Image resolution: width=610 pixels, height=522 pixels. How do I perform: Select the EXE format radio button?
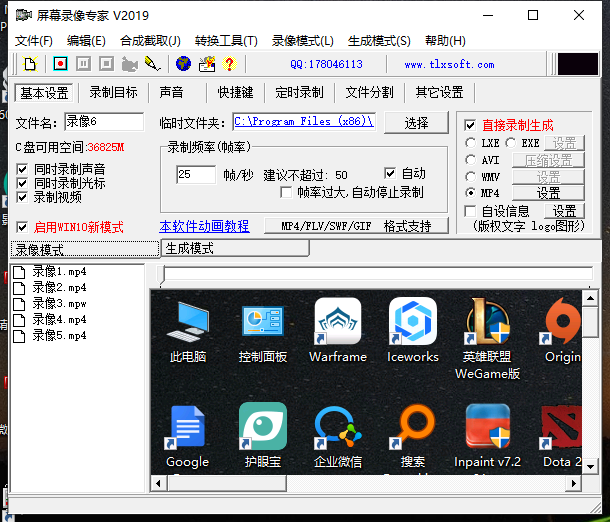(511, 143)
